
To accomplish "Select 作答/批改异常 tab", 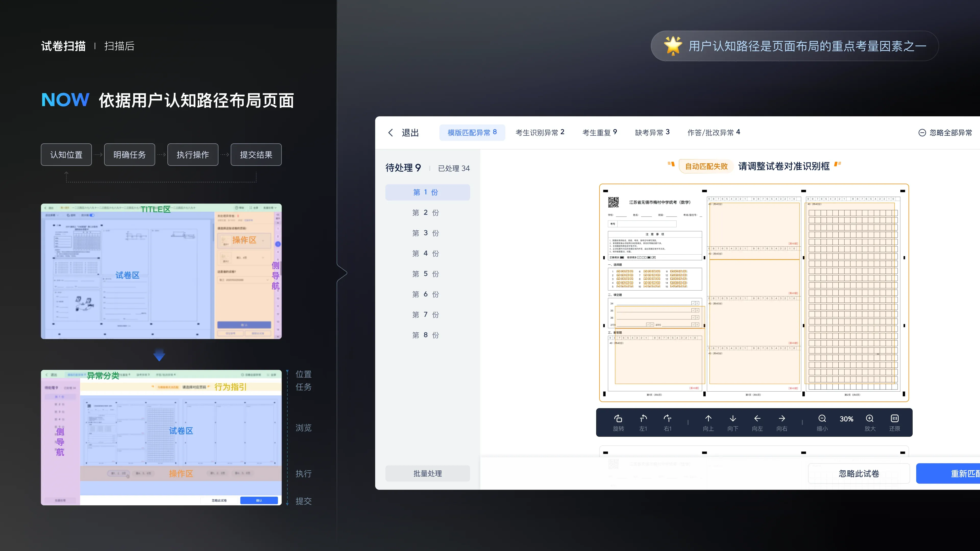I will [x=714, y=133].
